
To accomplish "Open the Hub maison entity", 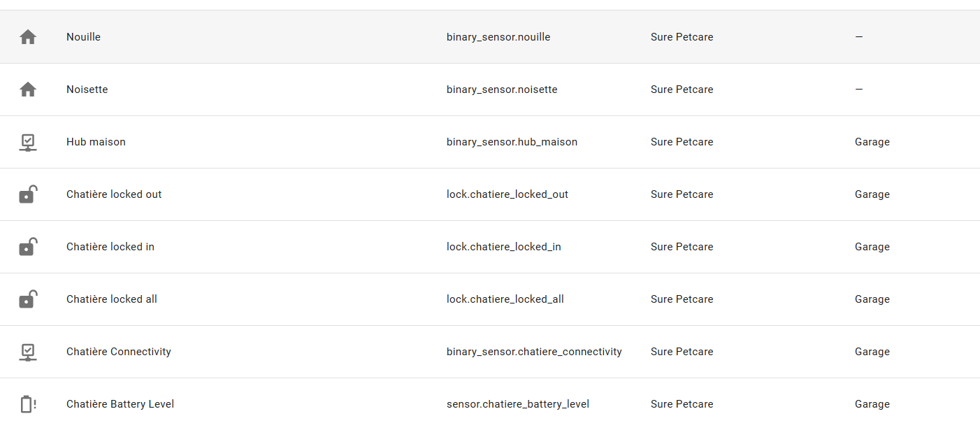I will pyautogui.click(x=96, y=142).
